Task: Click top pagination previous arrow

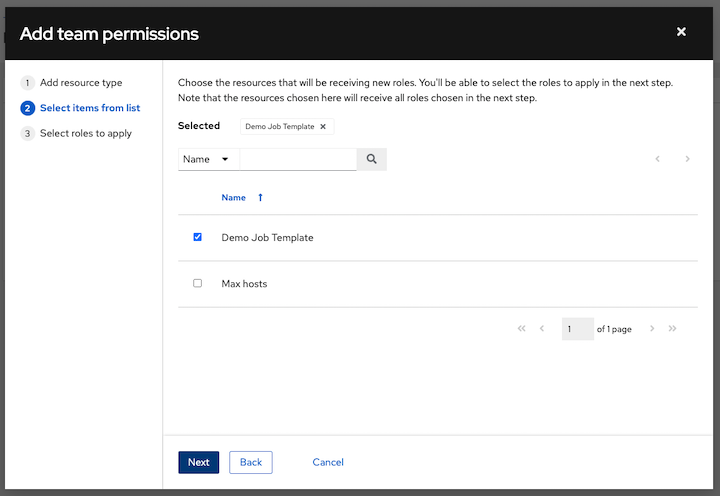Action: [657, 159]
